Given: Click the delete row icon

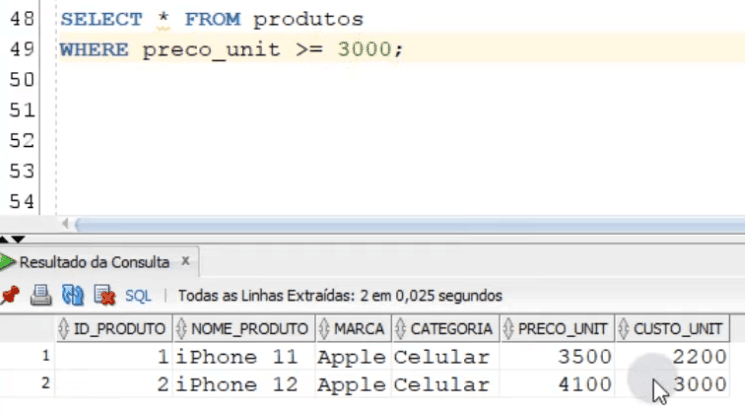Looking at the screenshot, I should [105, 295].
